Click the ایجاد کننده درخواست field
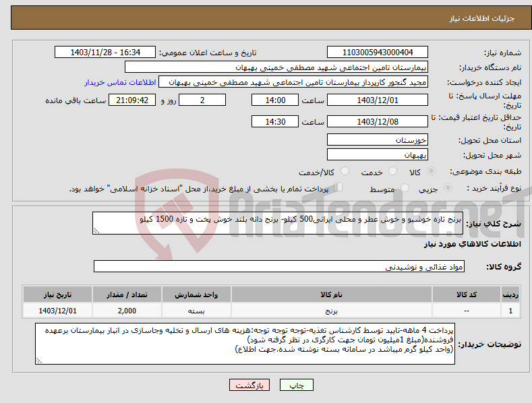Viewport: 532px width, 403px height. pos(293,82)
